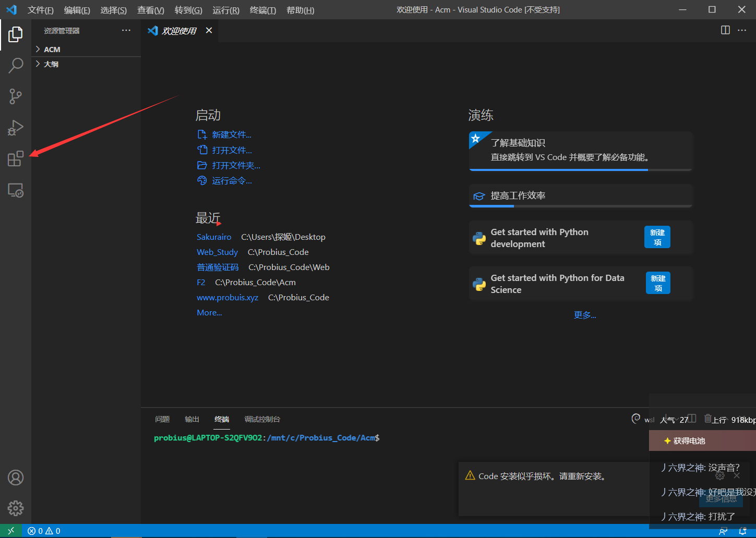Viewport: 756px width, 538px height.
Task: Open recent folder Sakurairo
Action: (214, 237)
